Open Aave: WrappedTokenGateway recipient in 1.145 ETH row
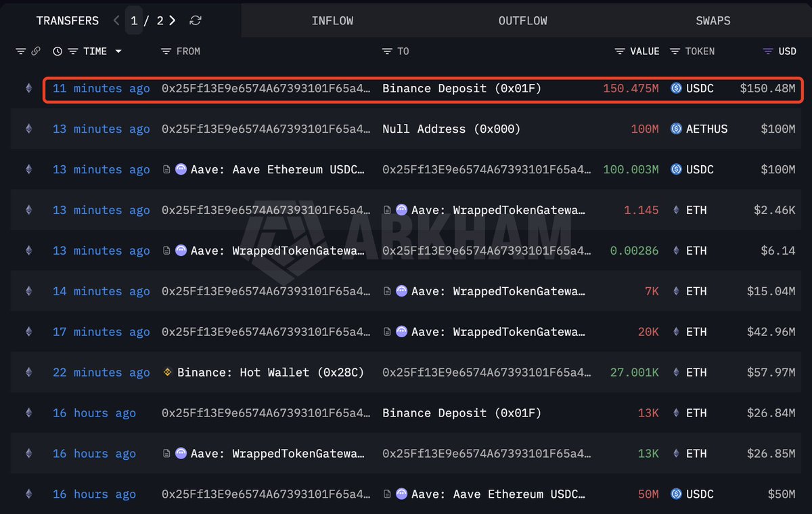Screen dimensions: 812x514 pos(498,210)
